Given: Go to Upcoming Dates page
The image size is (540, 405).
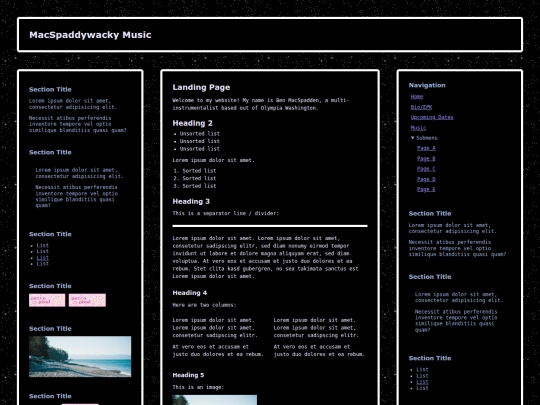Looking at the screenshot, I should point(432,117).
